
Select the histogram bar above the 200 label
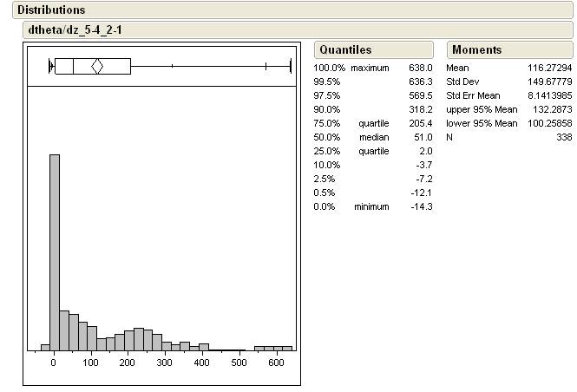point(129,340)
